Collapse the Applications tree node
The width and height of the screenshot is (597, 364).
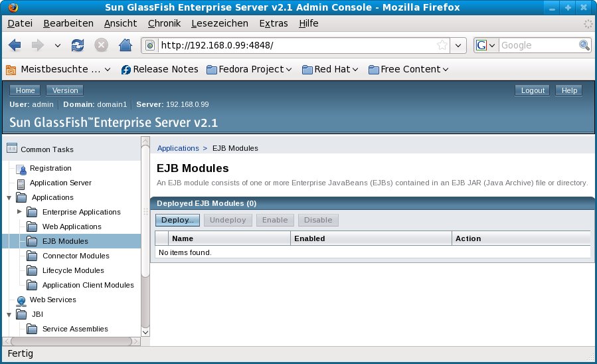point(8,198)
